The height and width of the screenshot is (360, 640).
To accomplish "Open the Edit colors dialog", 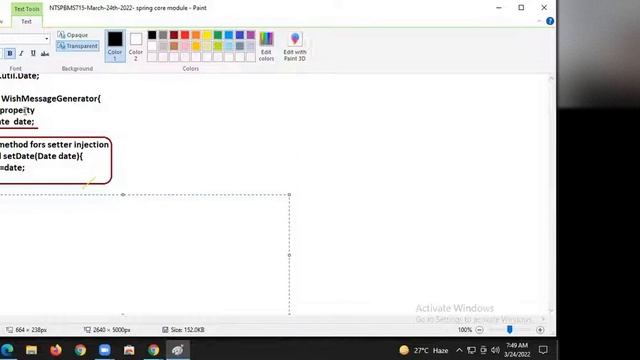I will pyautogui.click(x=266, y=46).
